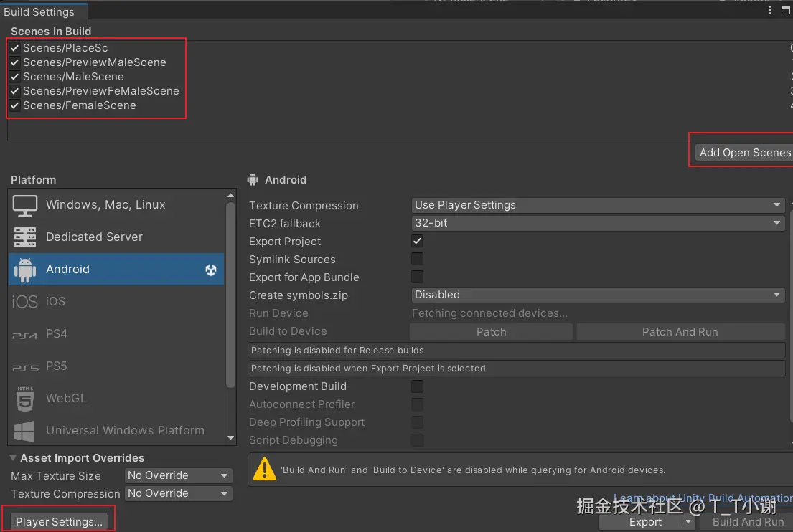Open Learn about Unity Build Automation link
Image resolution: width=793 pixels, height=532 pixels.
703,498
